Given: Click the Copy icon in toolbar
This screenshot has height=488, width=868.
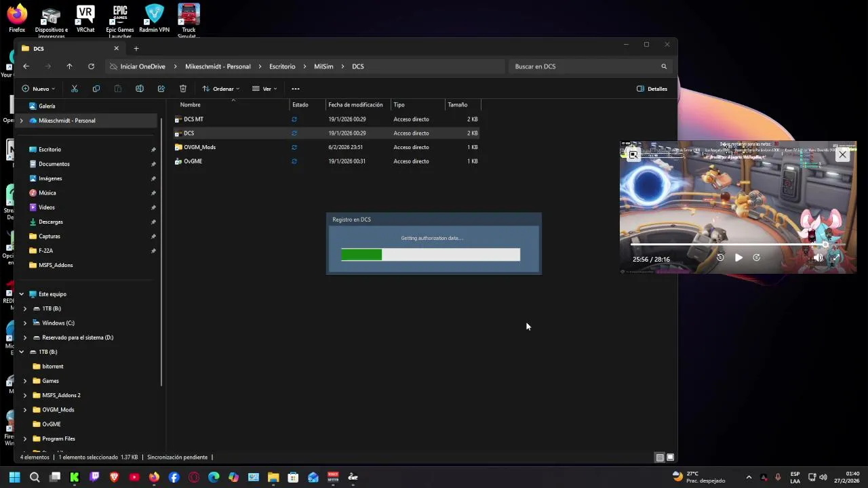Looking at the screenshot, I should (x=96, y=89).
